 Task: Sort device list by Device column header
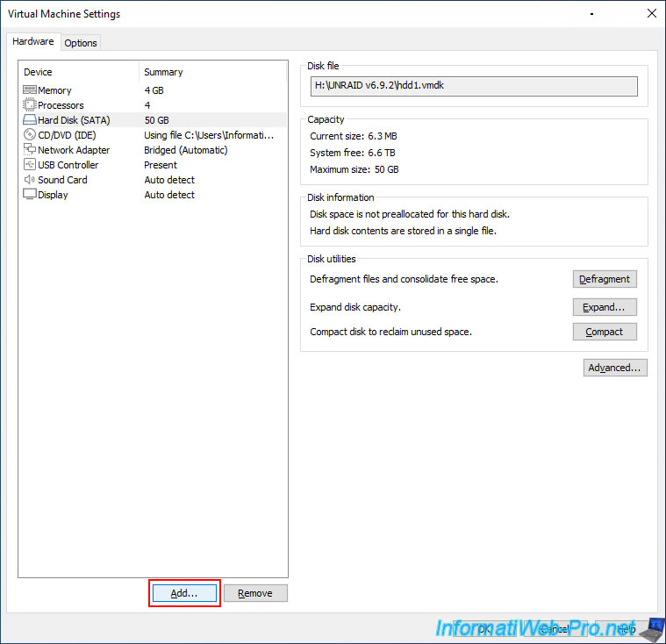coord(79,72)
